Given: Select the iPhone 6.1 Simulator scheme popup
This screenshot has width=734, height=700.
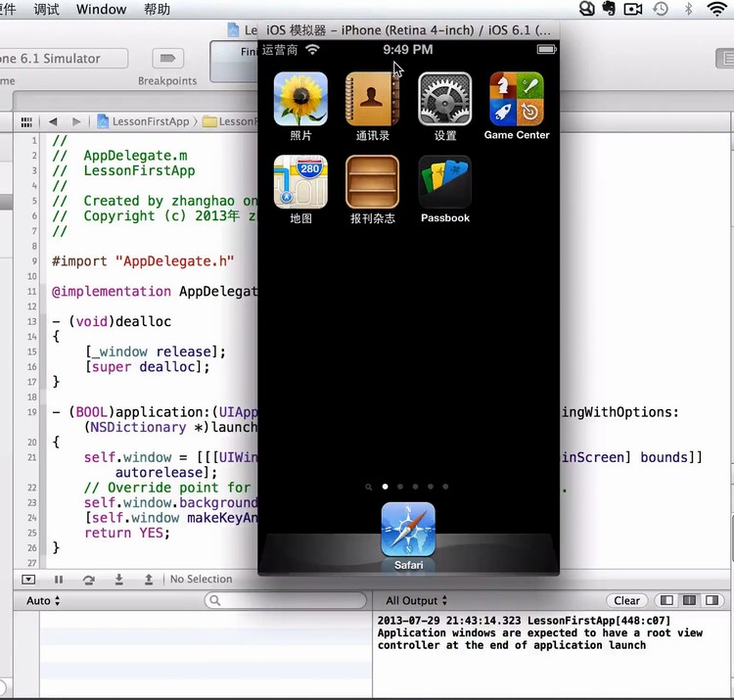Looking at the screenshot, I should (64, 59).
